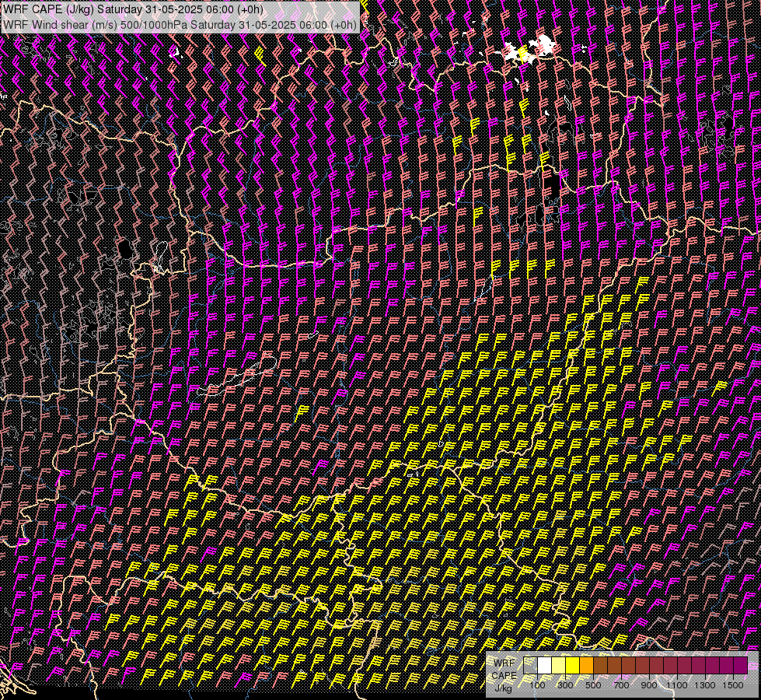Click the 100 label in CAPE legend
Image resolution: width=761 pixels, height=700 pixels.
(537, 685)
